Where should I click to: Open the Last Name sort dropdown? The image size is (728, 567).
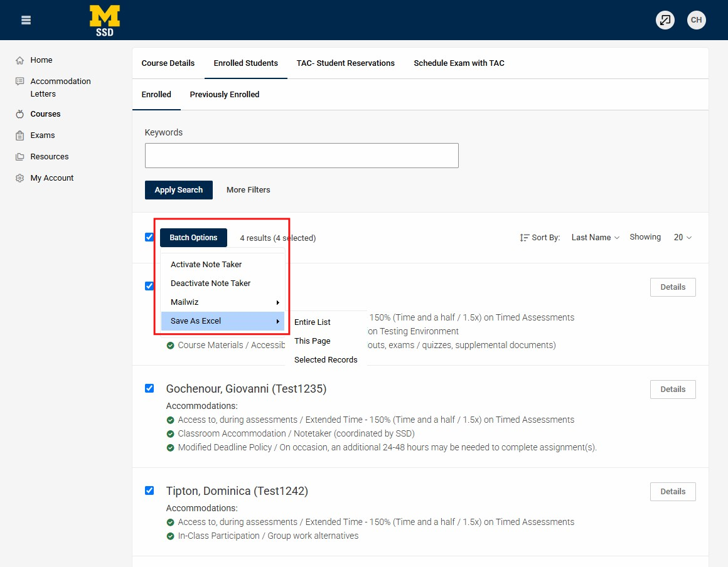tap(595, 238)
